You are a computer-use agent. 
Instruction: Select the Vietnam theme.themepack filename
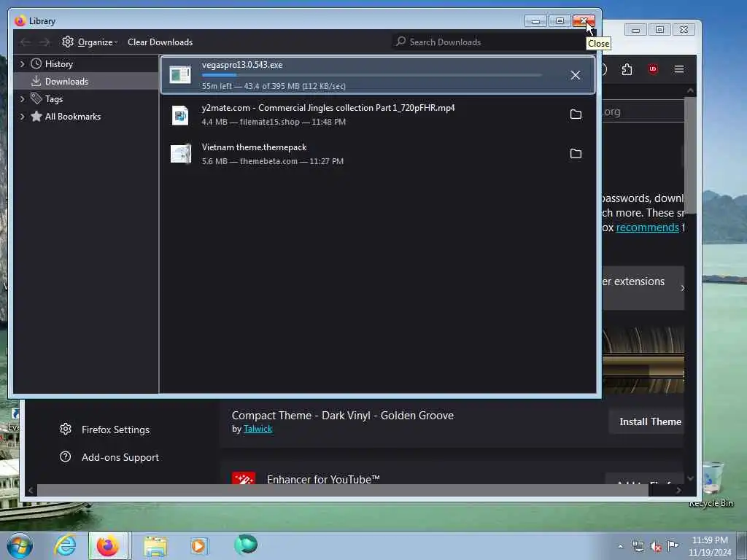[254, 147]
